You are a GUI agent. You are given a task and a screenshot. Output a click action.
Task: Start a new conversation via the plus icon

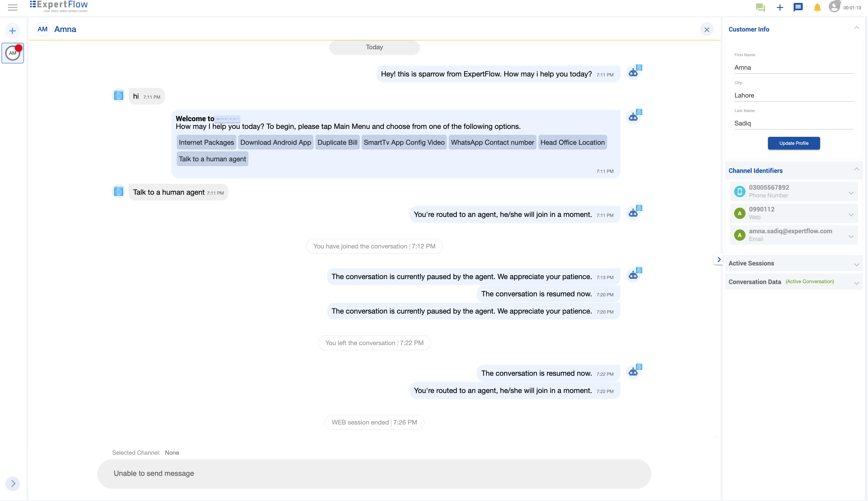[779, 7]
